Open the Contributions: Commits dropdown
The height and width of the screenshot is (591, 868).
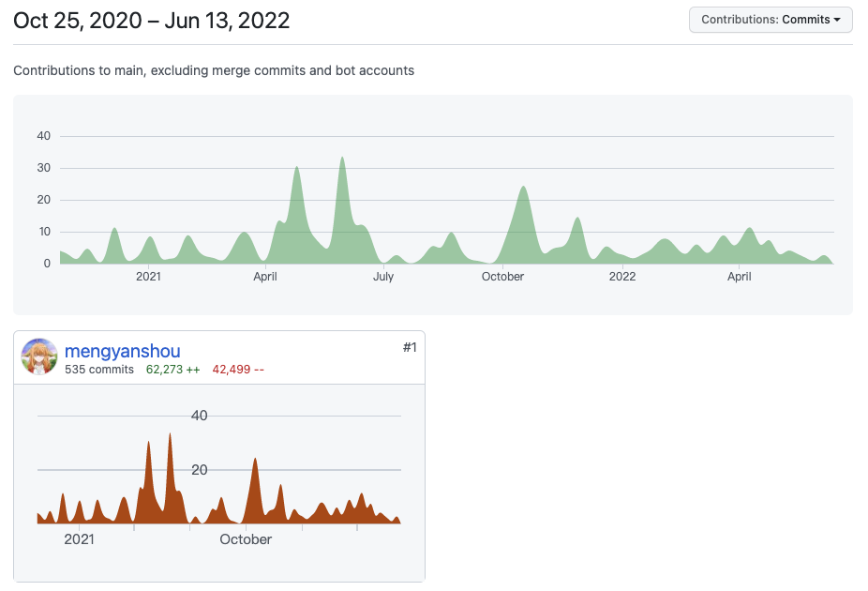pyautogui.click(x=770, y=20)
